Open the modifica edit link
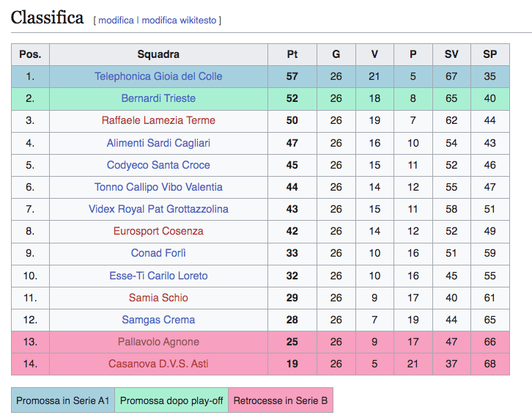 [116, 21]
